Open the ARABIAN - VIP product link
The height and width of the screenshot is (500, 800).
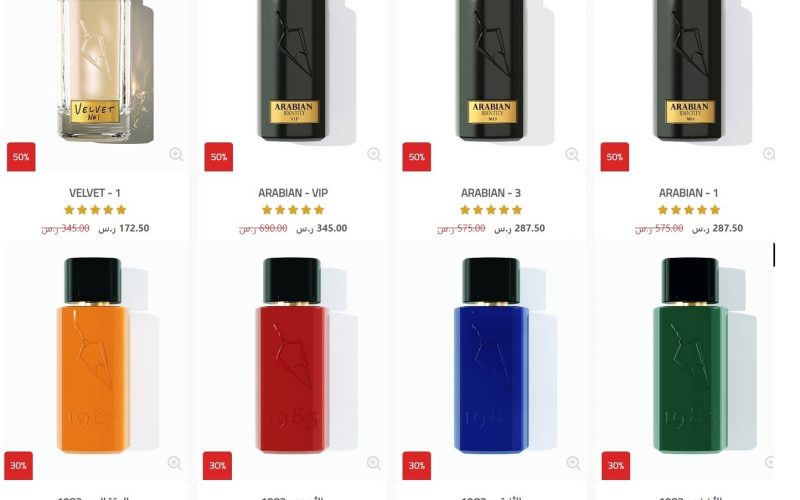coord(293,193)
